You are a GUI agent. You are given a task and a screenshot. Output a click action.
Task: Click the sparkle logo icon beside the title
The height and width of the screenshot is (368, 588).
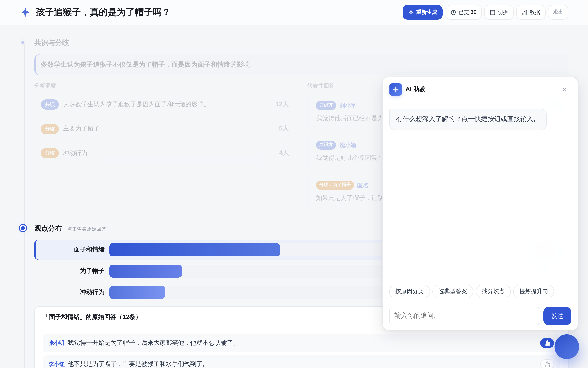[25, 12]
